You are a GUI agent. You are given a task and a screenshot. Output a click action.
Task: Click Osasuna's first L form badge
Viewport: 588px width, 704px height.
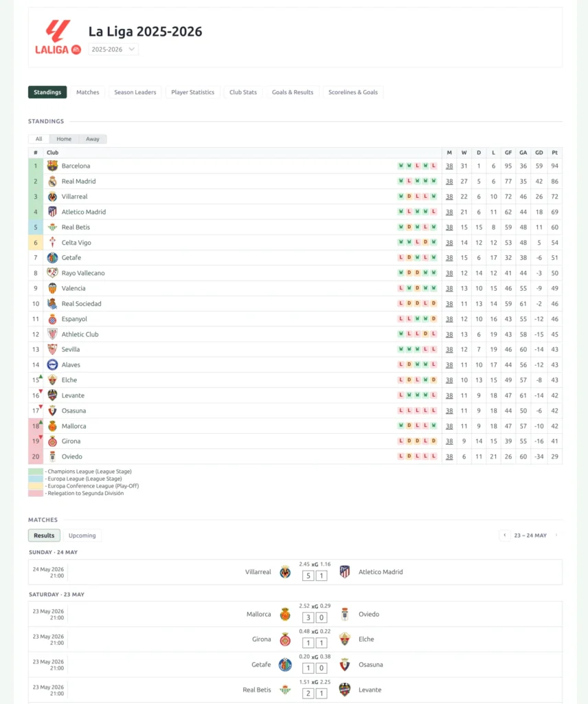[x=400, y=410]
